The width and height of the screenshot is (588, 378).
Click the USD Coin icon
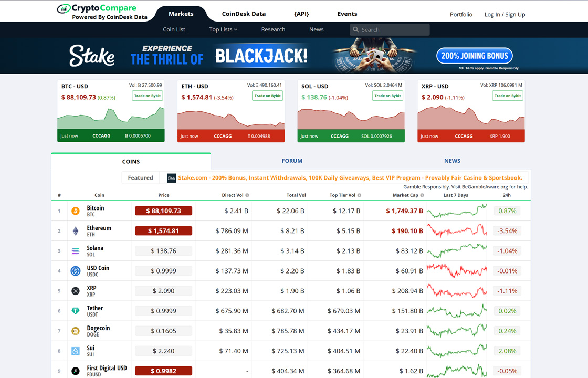[x=76, y=271]
